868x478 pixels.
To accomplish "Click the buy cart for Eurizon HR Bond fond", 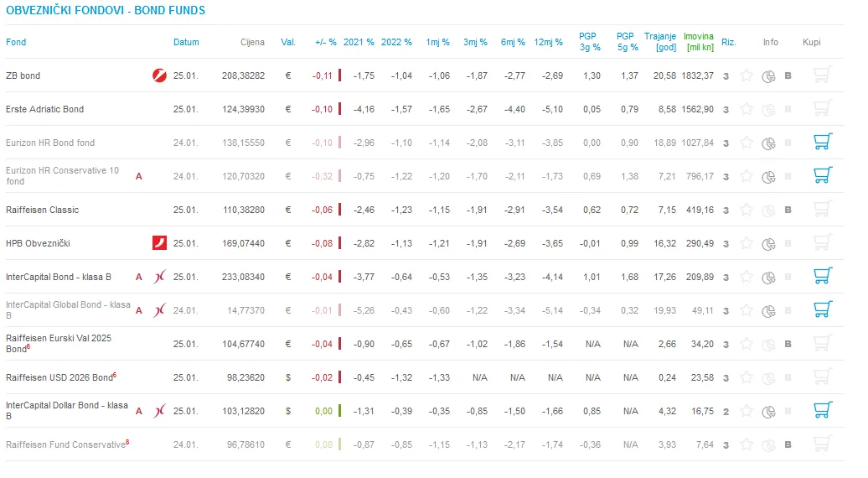I will [823, 142].
